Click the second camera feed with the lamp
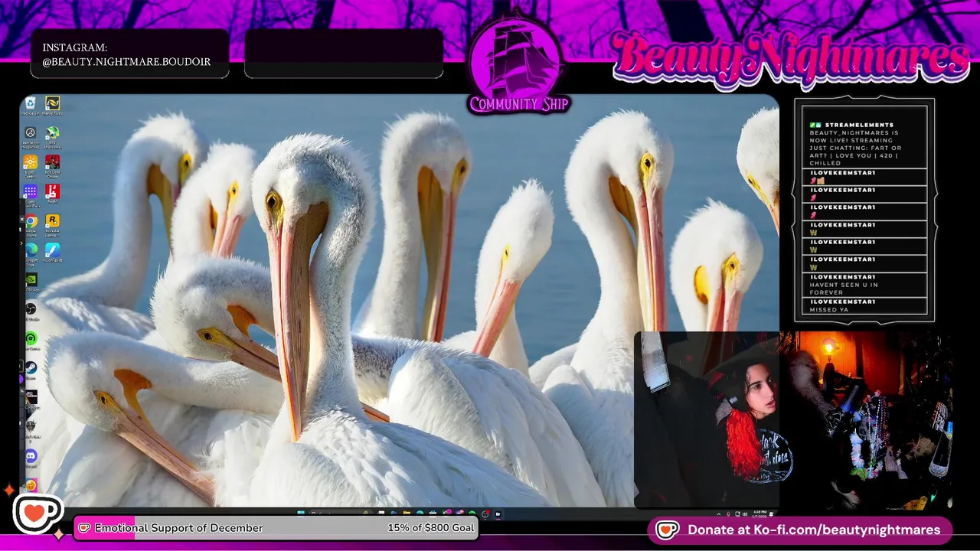The width and height of the screenshot is (980, 551). pyautogui.click(x=867, y=419)
